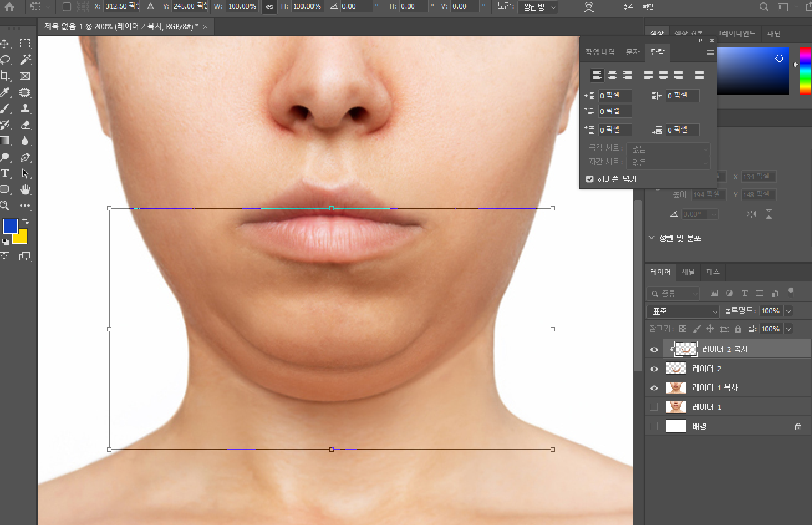
Task: Open the paragraph panel flyout menu
Action: (x=710, y=53)
